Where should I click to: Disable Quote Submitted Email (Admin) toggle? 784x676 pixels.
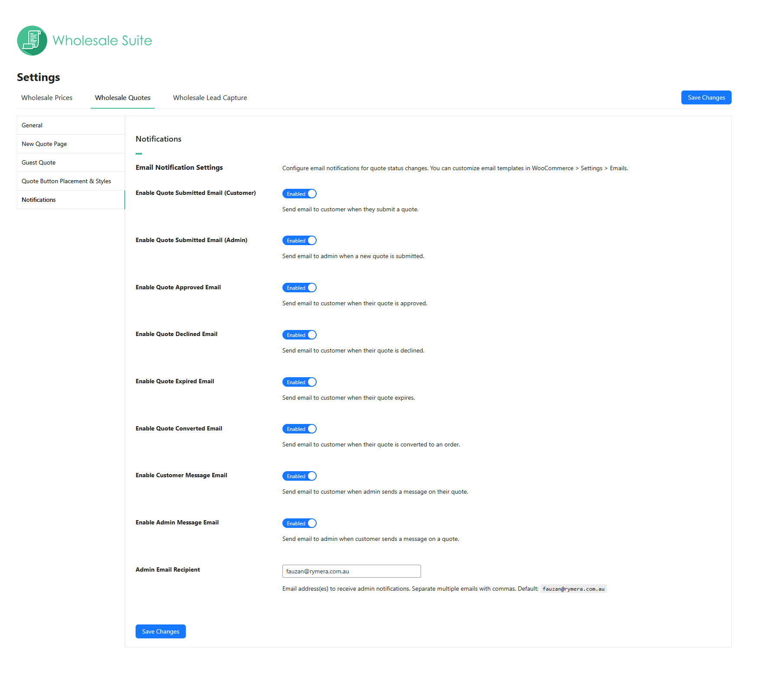coord(299,240)
